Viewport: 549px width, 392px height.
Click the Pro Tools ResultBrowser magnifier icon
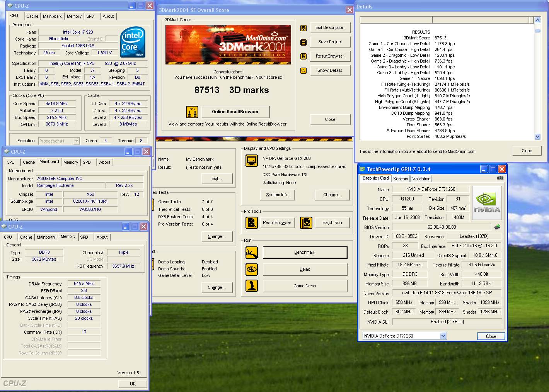coord(252,223)
